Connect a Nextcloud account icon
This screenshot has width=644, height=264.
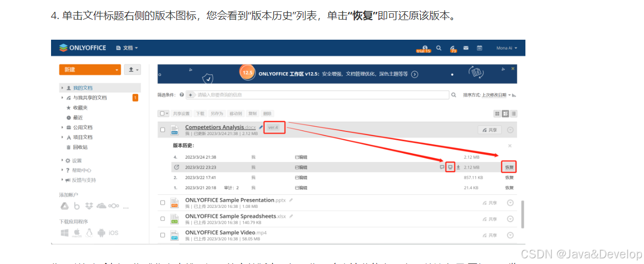pyautogui.click(x=114, y=206)
